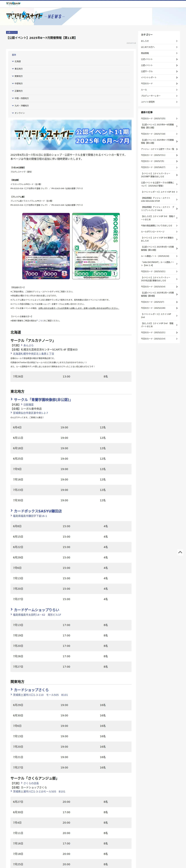186x868 pixels.
Task: Jump to 九州・沖縄地方 in table of contents
Action: click(x=22, y=106)
